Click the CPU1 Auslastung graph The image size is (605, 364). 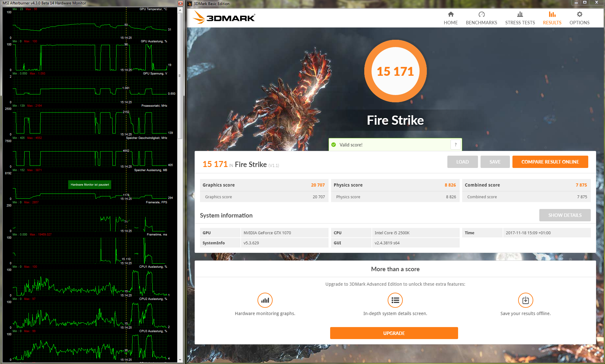point(90,282)
